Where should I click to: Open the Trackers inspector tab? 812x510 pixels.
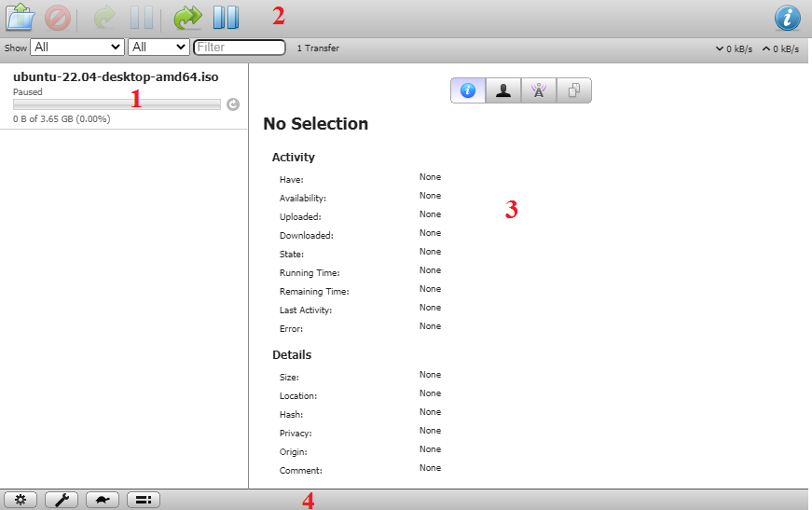pyautogui.click(x=539, y=90)
